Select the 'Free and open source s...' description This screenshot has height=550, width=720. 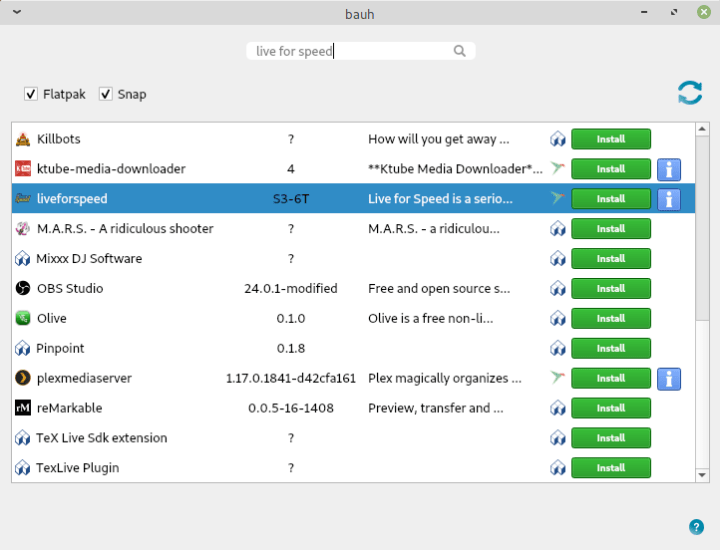439,288
